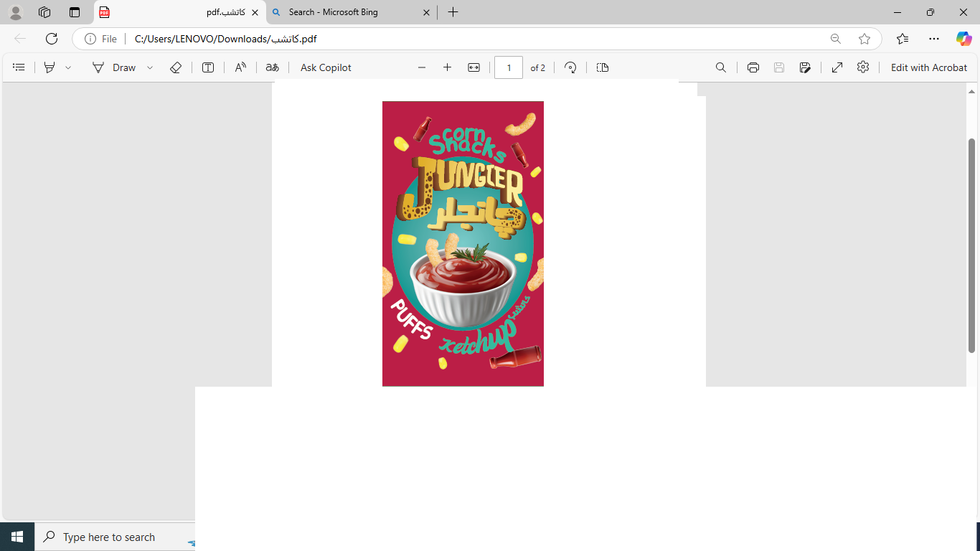Print the PDF document

tap(753, 67)
